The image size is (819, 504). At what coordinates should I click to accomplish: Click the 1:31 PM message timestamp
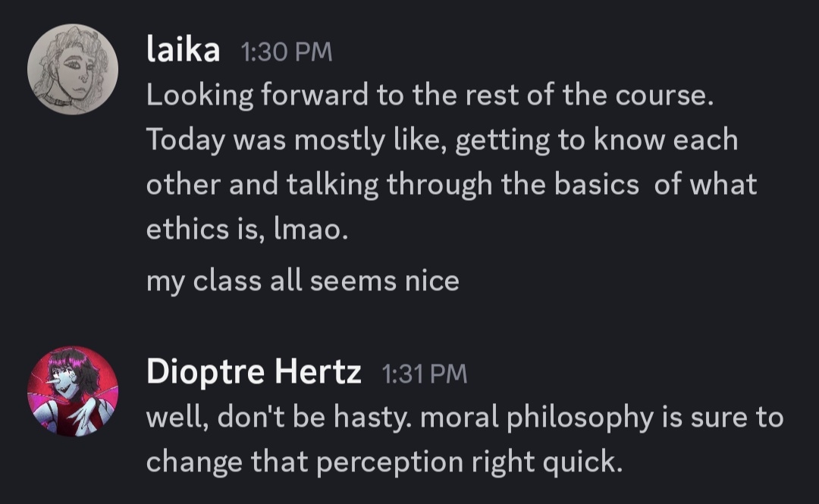[x=425, y=373]
